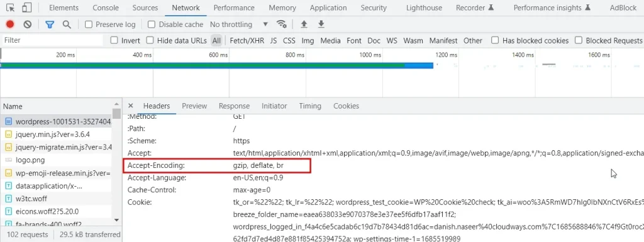Filter requests by Doc
The image size is (644, 242).
pyautogui.click(x=374, y=40)
